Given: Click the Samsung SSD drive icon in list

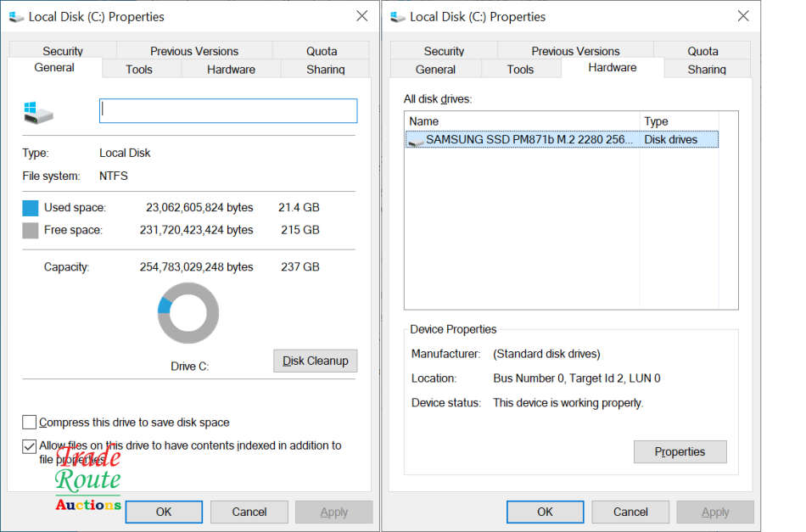Looking at the screenshot, I should click(416, 140).
